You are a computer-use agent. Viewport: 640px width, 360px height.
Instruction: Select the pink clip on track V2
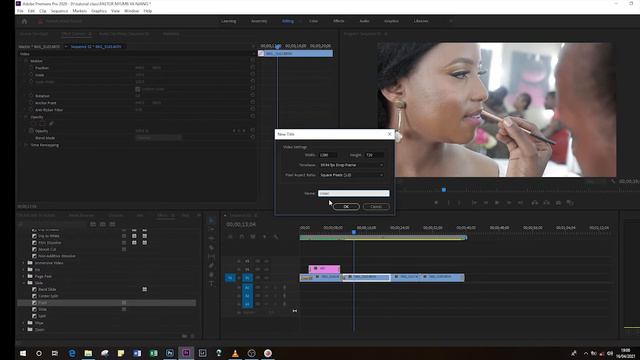point(324,269)
